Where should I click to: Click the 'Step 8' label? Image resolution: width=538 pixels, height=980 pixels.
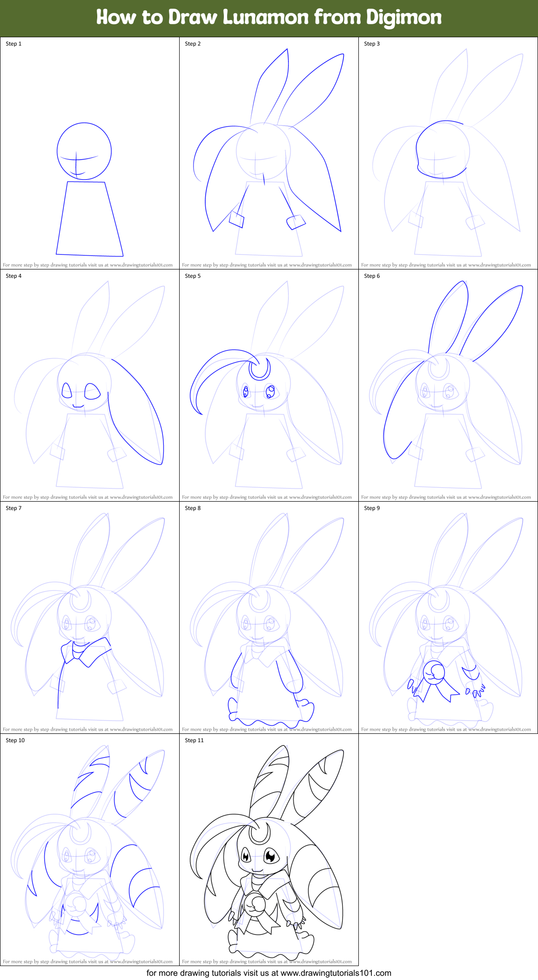pos(193,508)
